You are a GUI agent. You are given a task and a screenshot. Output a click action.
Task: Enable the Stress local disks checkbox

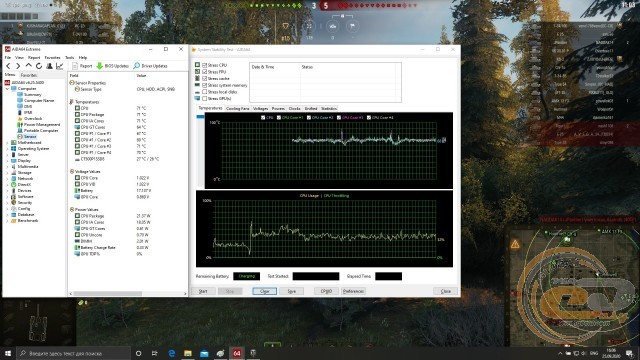[204, 92]
